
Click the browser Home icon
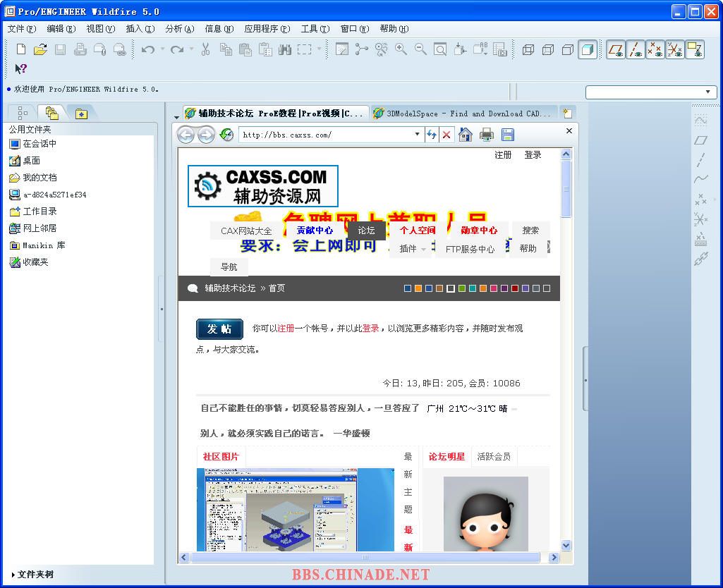(x=466, y=135)
